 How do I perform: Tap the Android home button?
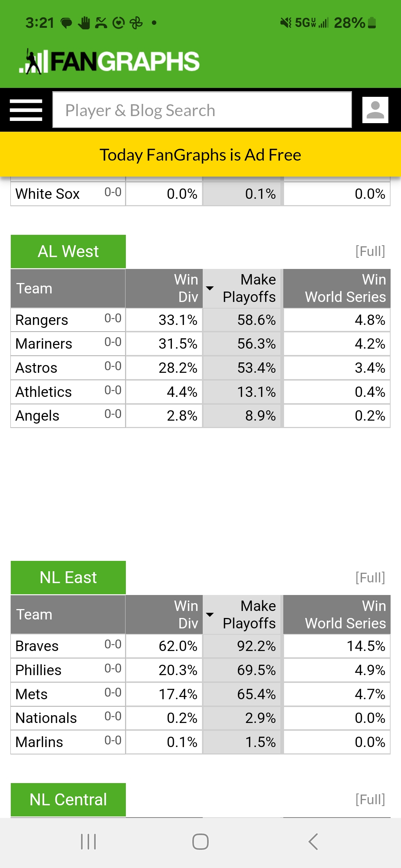[200, 842]
